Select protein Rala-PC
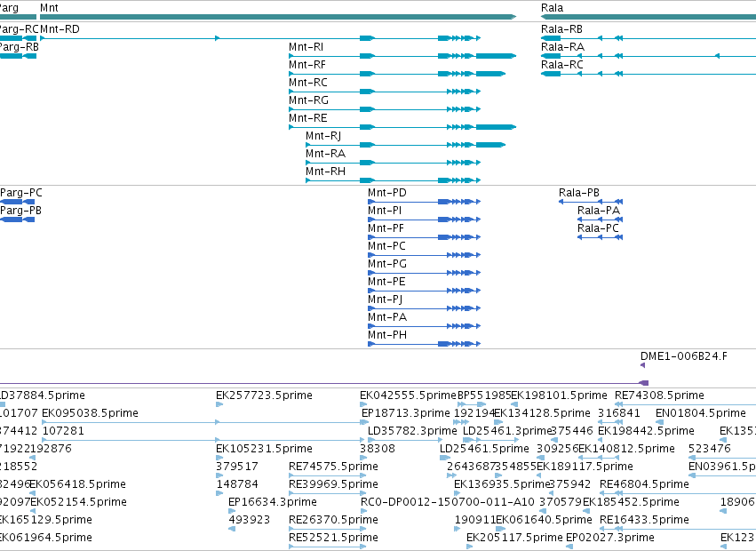Screen dimensions: 756x551 tap(599, 228)
